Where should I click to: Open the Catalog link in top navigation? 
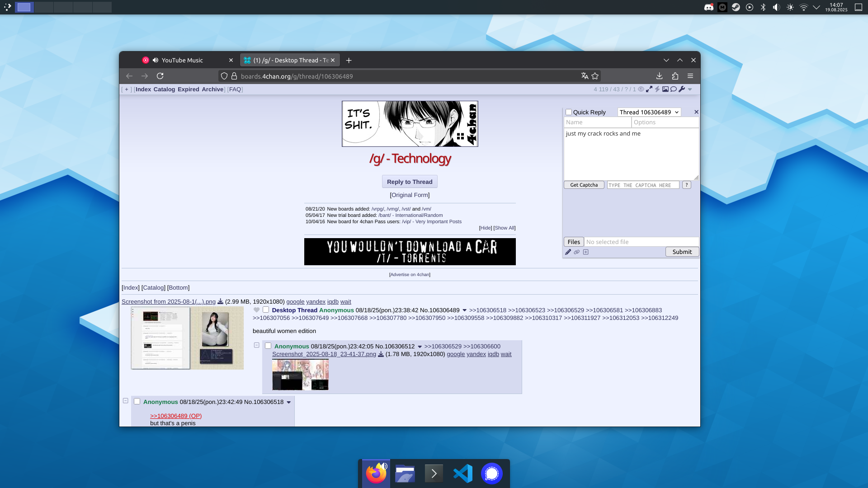coord(164,89)
